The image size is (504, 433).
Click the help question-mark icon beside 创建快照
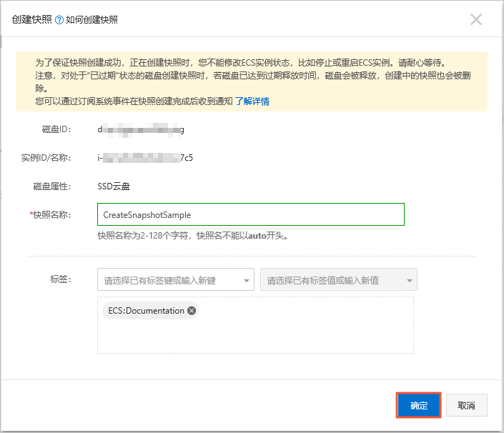[x=59, y=20]
